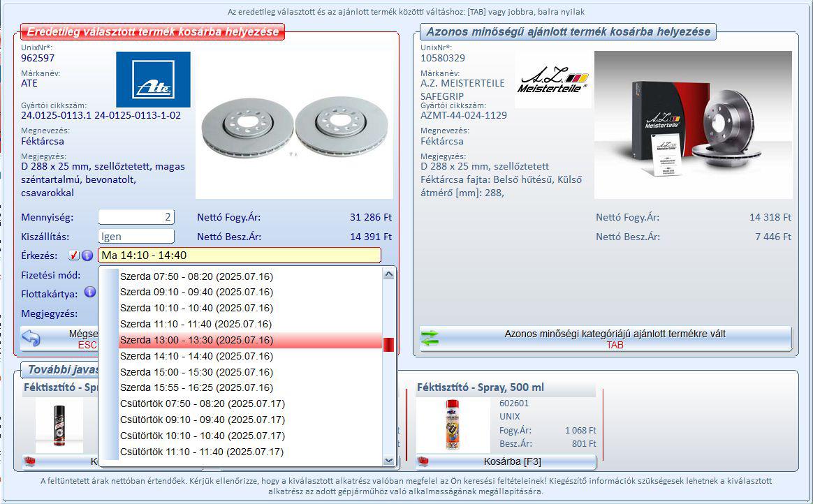Select Szerda 07:50 - 08:20 delivery slot

[251, 276]
